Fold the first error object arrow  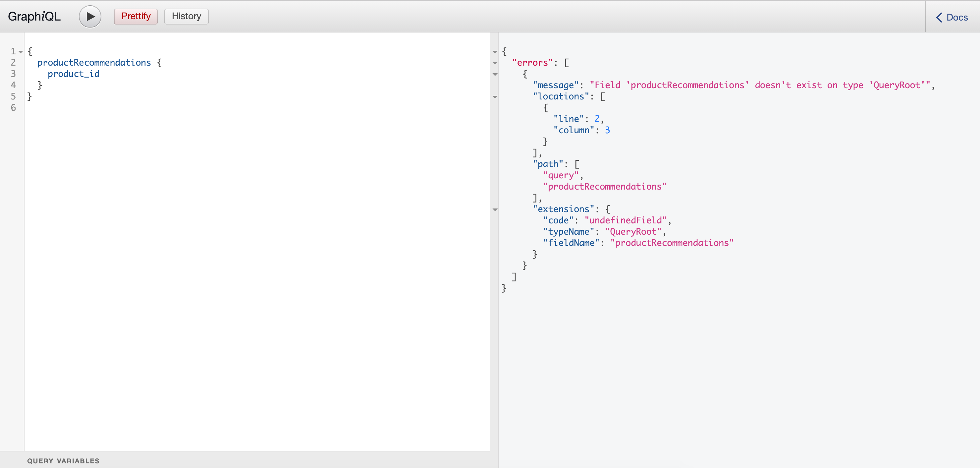coord(495,74)
